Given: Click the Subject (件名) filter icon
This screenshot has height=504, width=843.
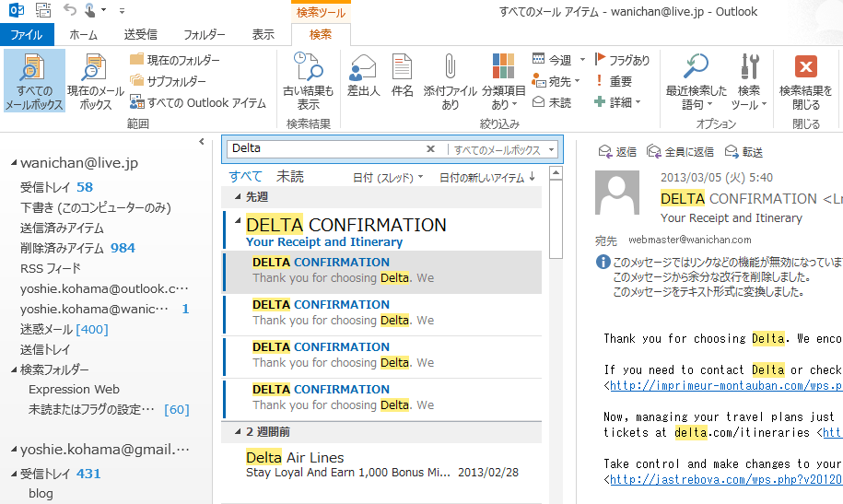Looking at the screenshot, I should point(402,69).
